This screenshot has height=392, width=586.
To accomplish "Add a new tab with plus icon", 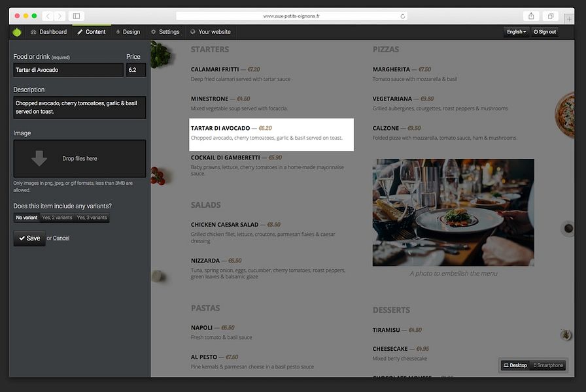I will click(569, 18).
